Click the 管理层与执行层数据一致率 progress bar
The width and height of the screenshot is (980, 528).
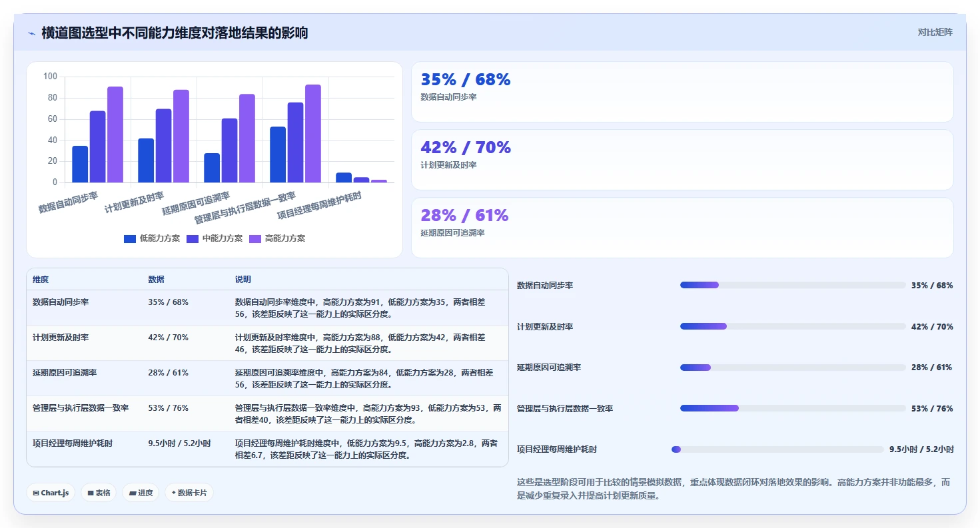[793, 408]
